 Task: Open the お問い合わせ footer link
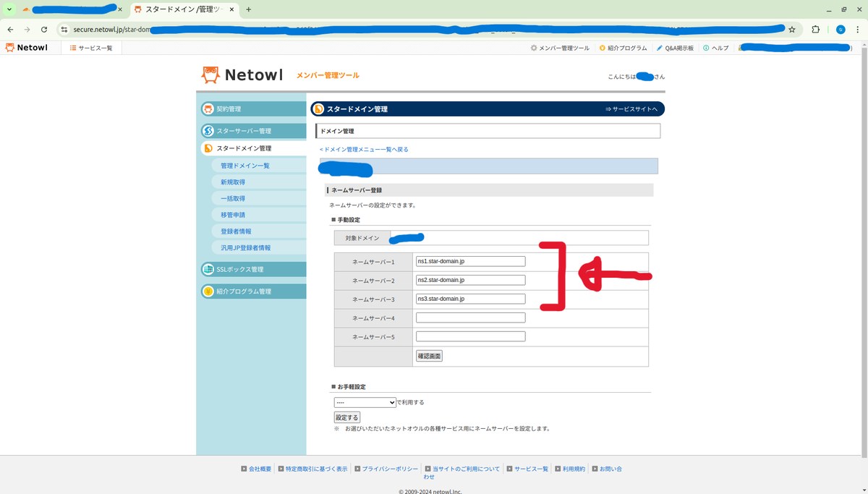point(610,469)
